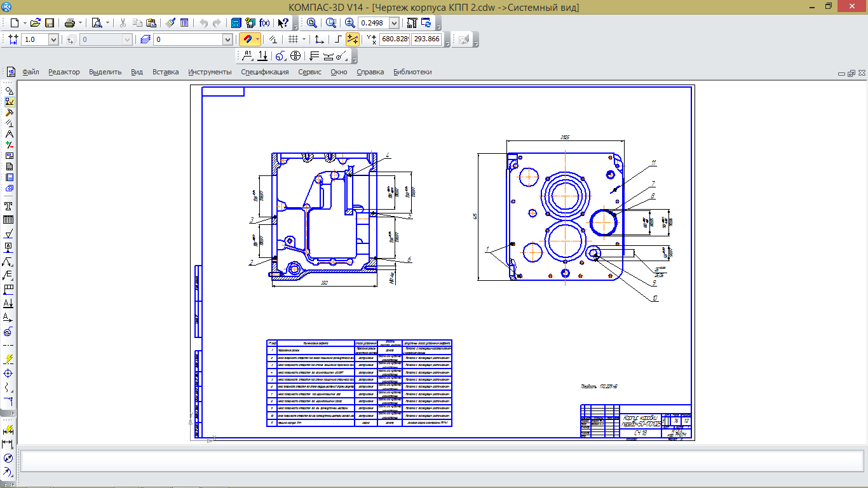The width and height of the screenshot is (868, 488).
Task: Place a center mark symbol
Action: 9,373
